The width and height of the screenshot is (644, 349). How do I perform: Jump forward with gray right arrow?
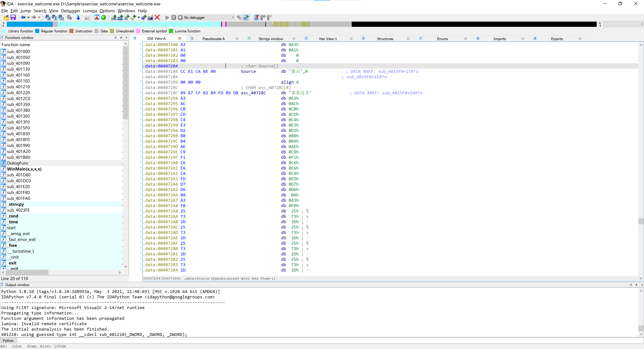point(34,17)
